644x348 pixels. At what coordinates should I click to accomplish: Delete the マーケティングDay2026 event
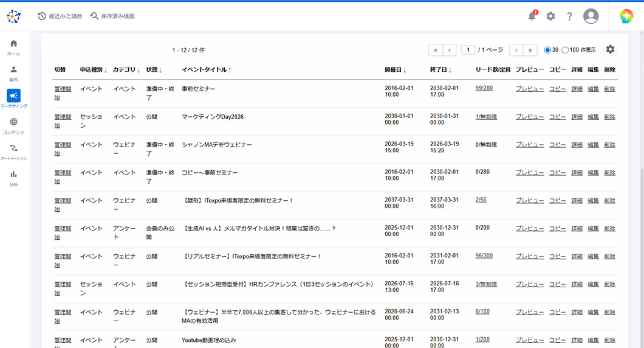tap(609, 117)
